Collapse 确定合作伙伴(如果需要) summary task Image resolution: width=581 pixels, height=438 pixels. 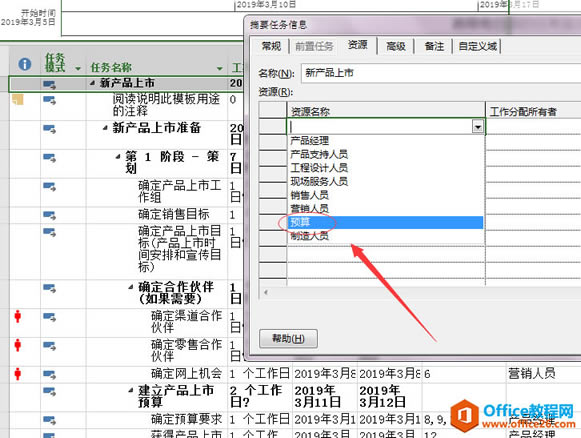(131, 287)
